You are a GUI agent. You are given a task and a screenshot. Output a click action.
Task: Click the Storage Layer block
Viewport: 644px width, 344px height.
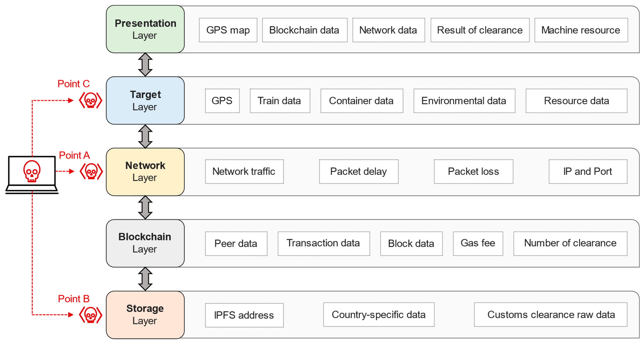pos(145,315)
